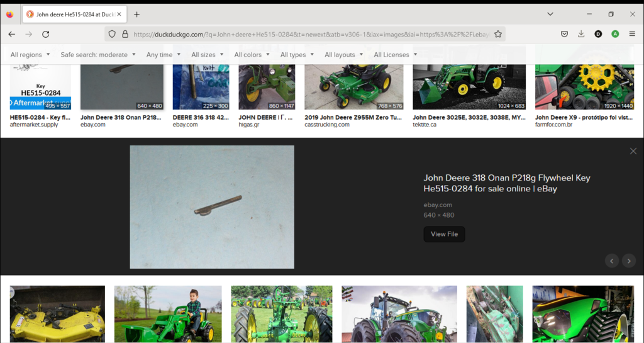
Task: Click the 2019 John Deere Z955M Zero Tu... title
Action: [353, 118]
